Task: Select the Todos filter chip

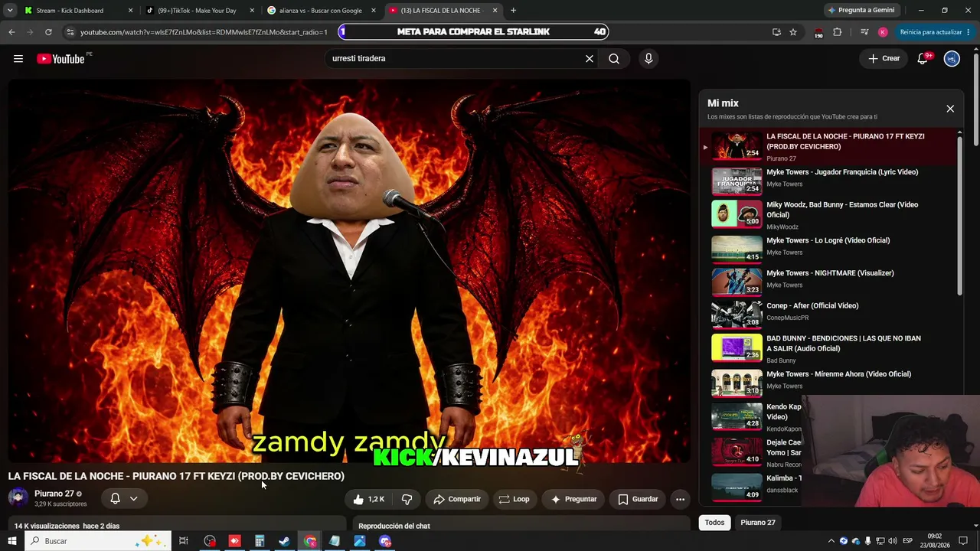Action: pyautogui.click(x=714, y=523)
